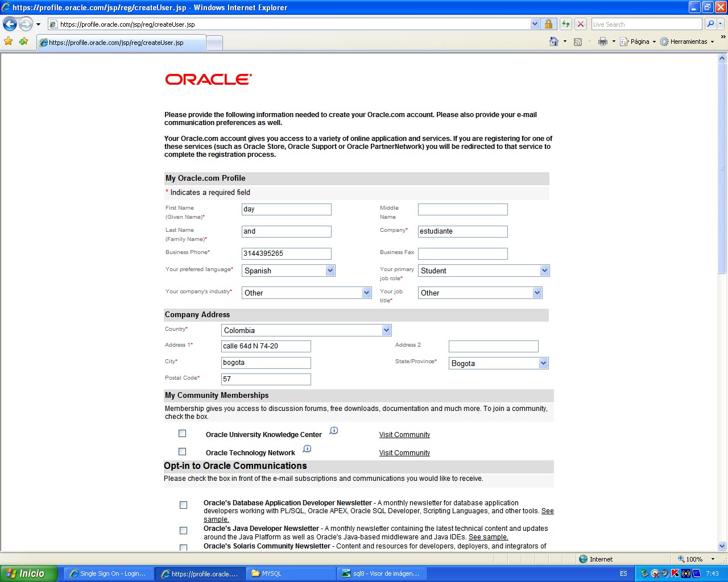Open the Página menu

point(638,41)
